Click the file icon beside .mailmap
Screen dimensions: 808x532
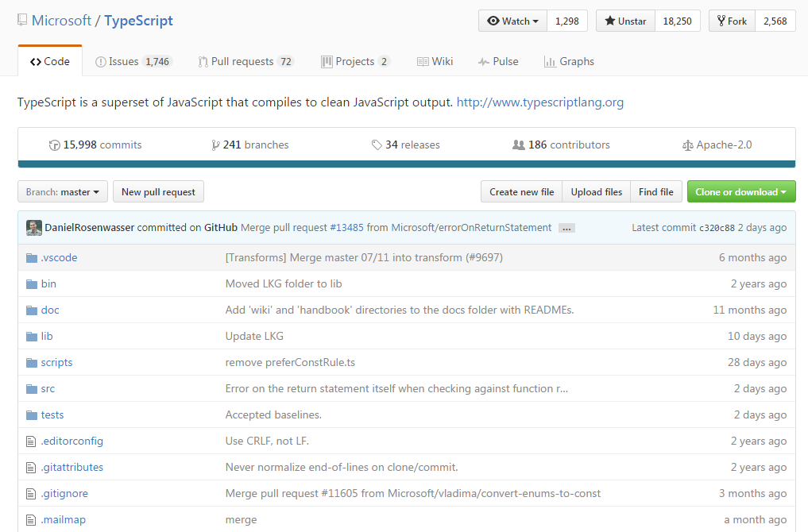(x=32, y=520)
